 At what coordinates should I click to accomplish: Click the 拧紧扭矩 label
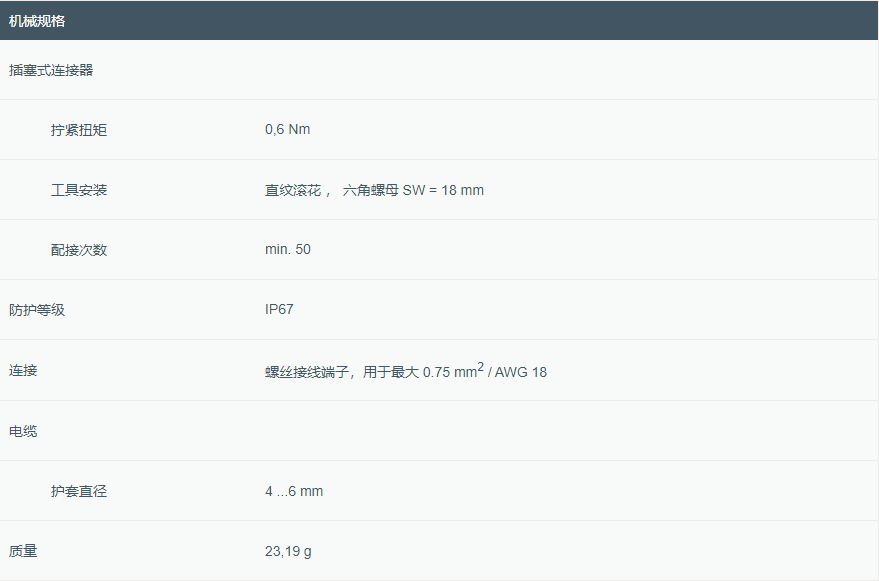click(x=79, y=130)
